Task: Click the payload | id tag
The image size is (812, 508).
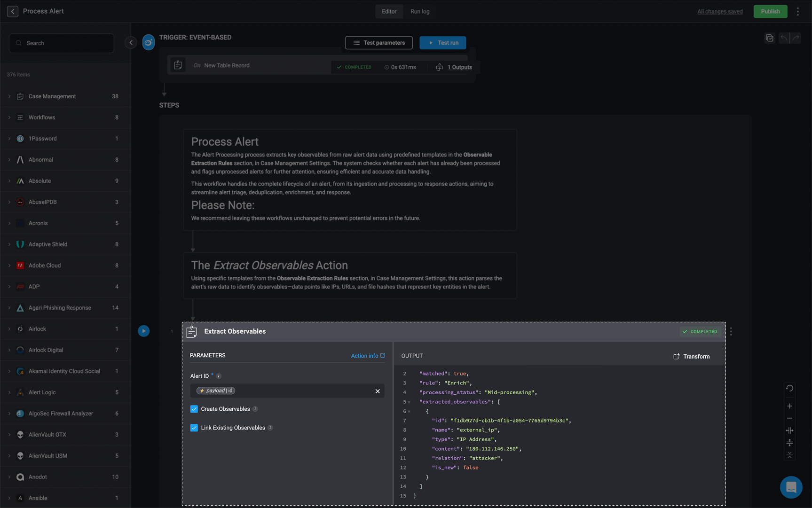Action: [216, 391]
